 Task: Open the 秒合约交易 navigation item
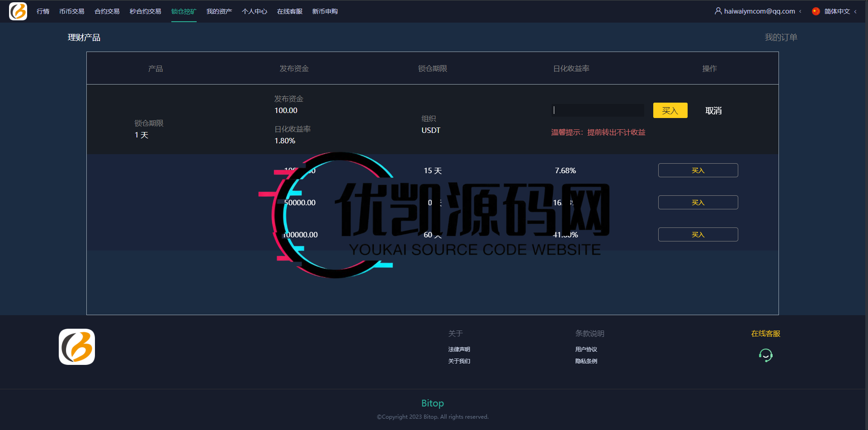click(x=145, y=11)
